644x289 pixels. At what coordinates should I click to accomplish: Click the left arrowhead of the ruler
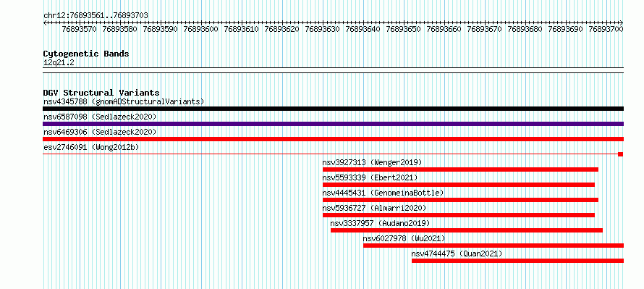point(45,22)
